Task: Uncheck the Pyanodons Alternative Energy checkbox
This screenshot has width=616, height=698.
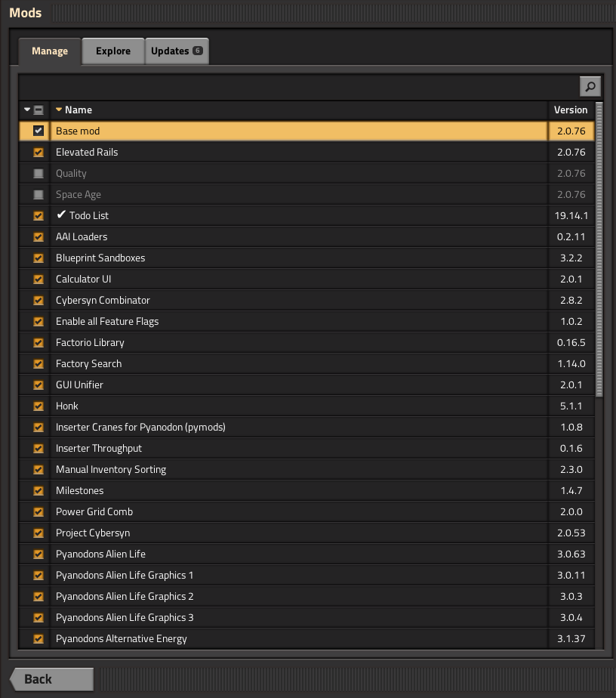Action: [38, 638]
